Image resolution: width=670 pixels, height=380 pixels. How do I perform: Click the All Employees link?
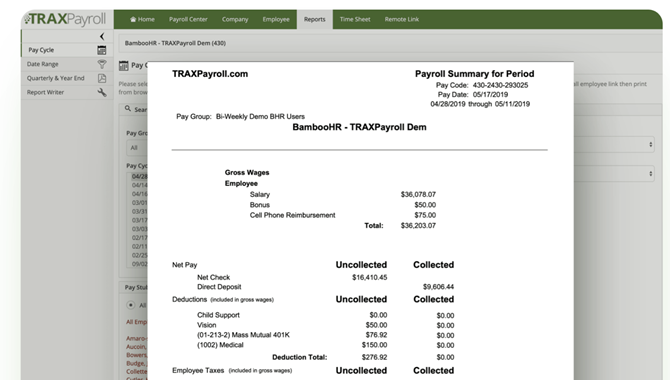(137, 322)
